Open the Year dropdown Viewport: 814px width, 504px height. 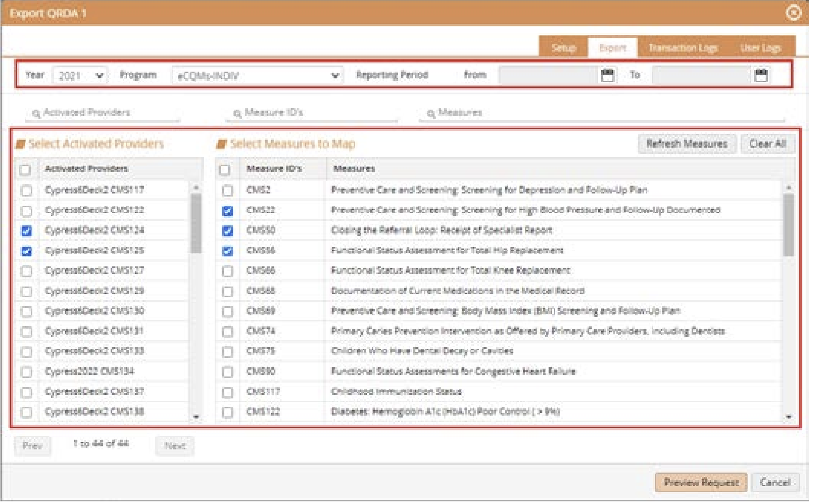tap(80, 76)
